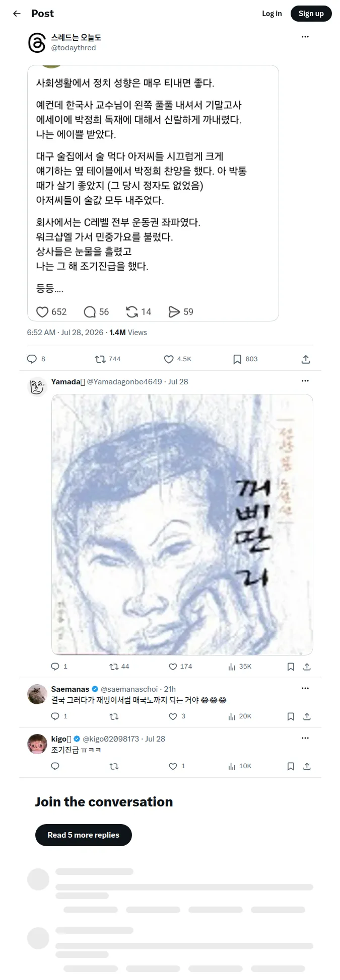This screenshot has height=980, width=340.
Task: Reply to kigo's comment
Action: tap(55, 766)
